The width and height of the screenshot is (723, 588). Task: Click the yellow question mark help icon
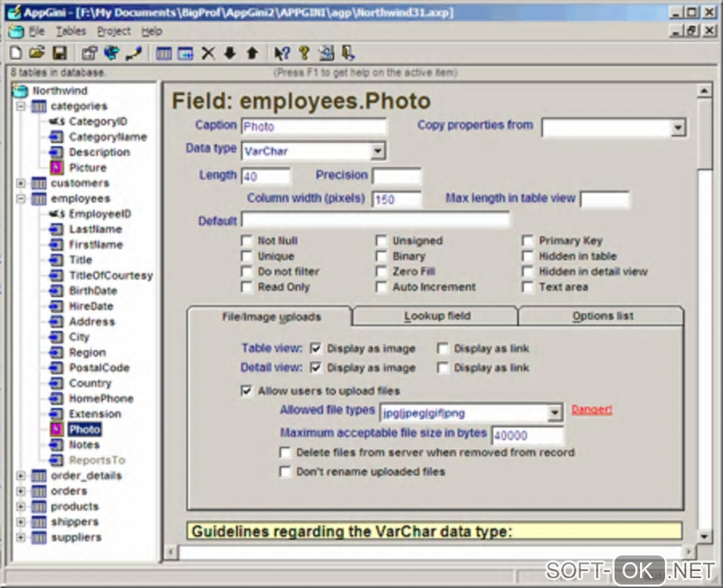(x=304, y=53)
